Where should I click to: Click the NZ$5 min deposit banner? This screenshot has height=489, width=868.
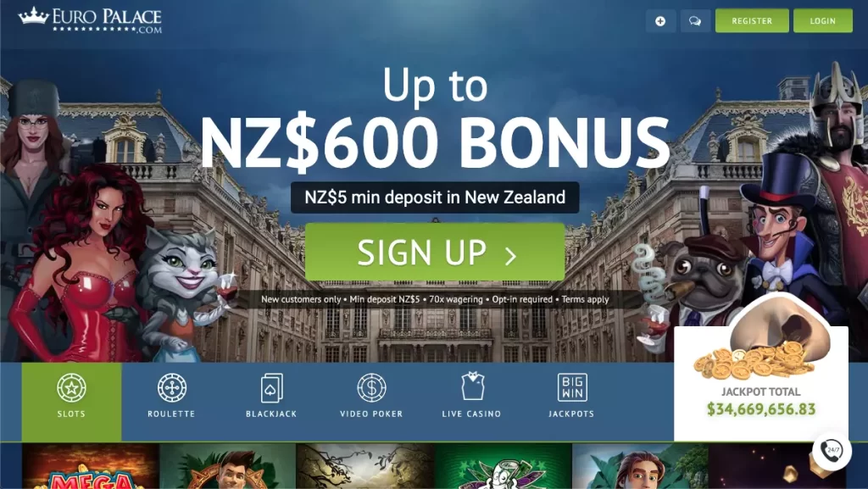435,197
